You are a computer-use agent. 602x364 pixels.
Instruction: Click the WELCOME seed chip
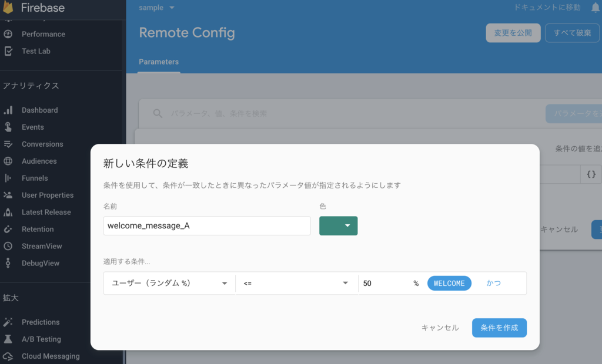(449, 283)
